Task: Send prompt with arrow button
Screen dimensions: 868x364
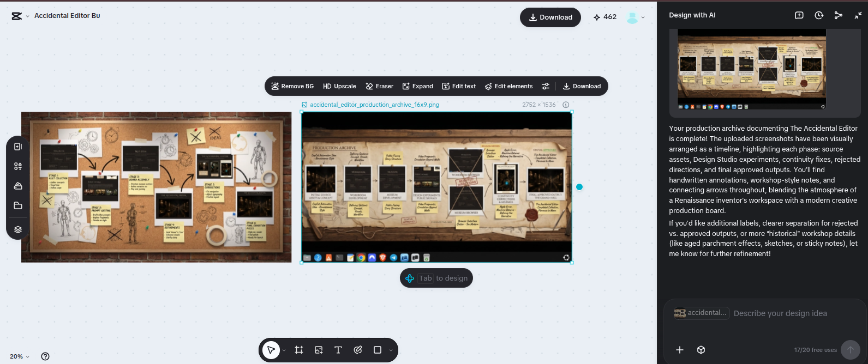Action: [851, 350]
